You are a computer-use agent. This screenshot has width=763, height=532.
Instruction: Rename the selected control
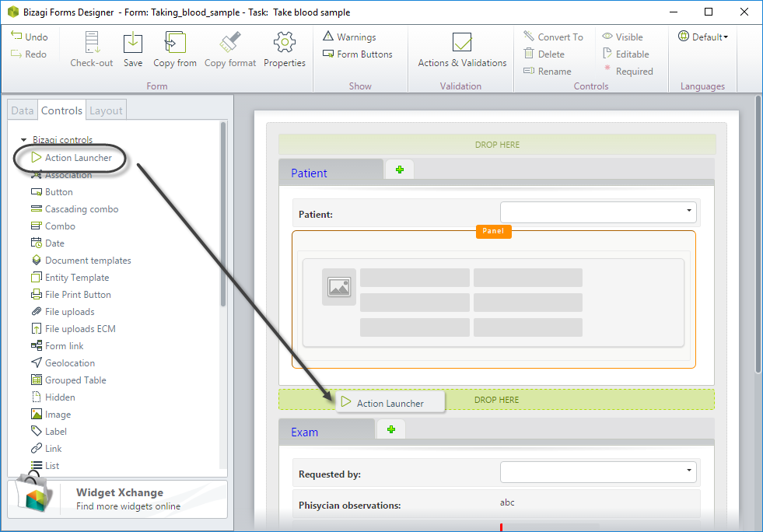(x=548, y=71)
